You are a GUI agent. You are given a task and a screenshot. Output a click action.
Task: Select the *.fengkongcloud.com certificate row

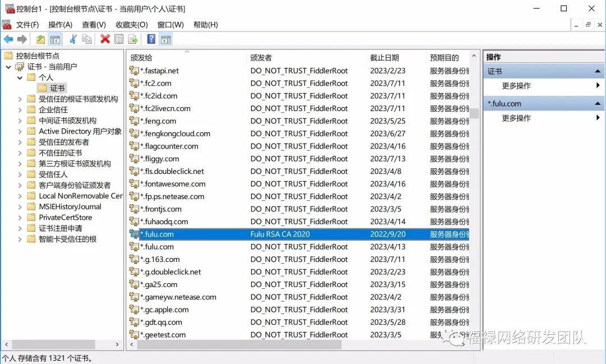pos(299,133)
